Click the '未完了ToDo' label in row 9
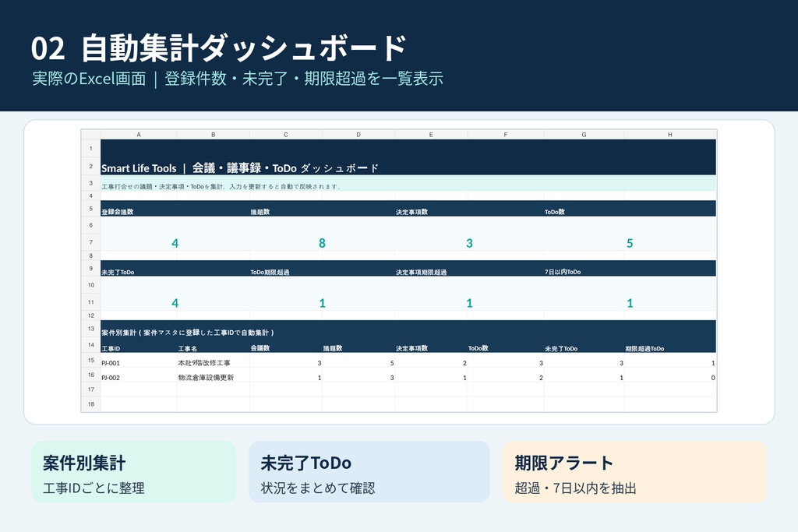The image size is (798, 532). 118,272
